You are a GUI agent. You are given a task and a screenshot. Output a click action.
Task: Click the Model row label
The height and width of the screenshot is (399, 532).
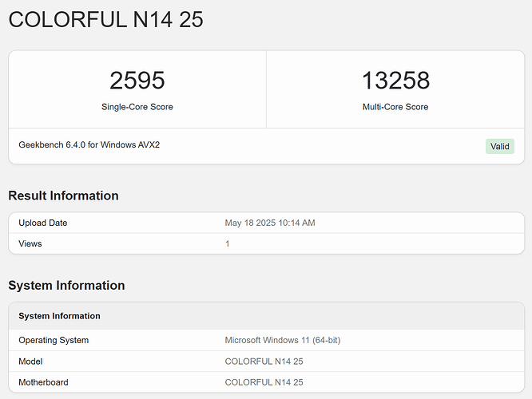(x=32, y=361)
